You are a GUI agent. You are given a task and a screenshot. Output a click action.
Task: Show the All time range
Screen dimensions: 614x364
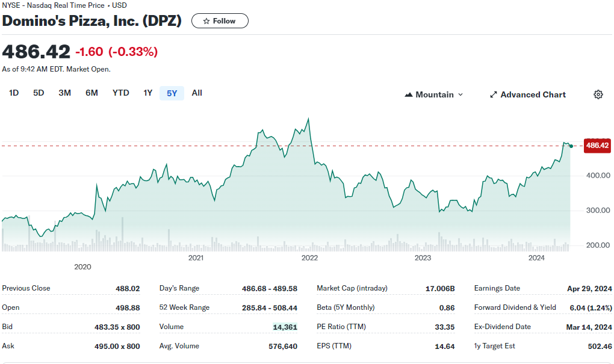tap(197, 93)
